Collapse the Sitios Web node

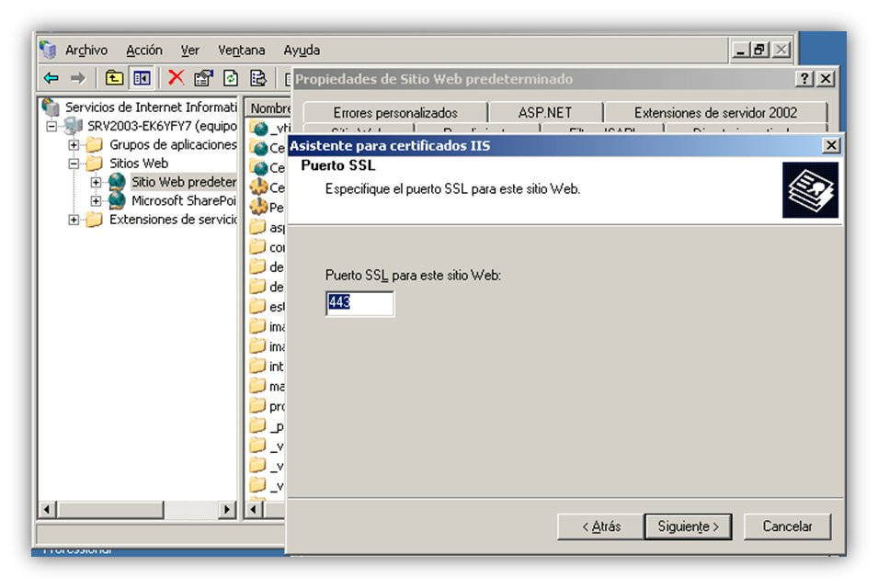pyautogui.click(x=74, y=164)
